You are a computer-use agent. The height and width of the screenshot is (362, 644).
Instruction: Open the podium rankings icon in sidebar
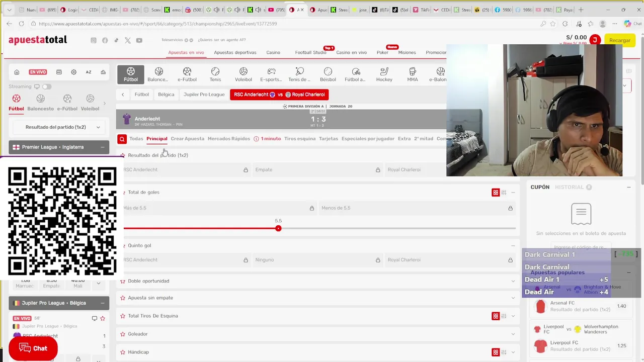(103, 72)
